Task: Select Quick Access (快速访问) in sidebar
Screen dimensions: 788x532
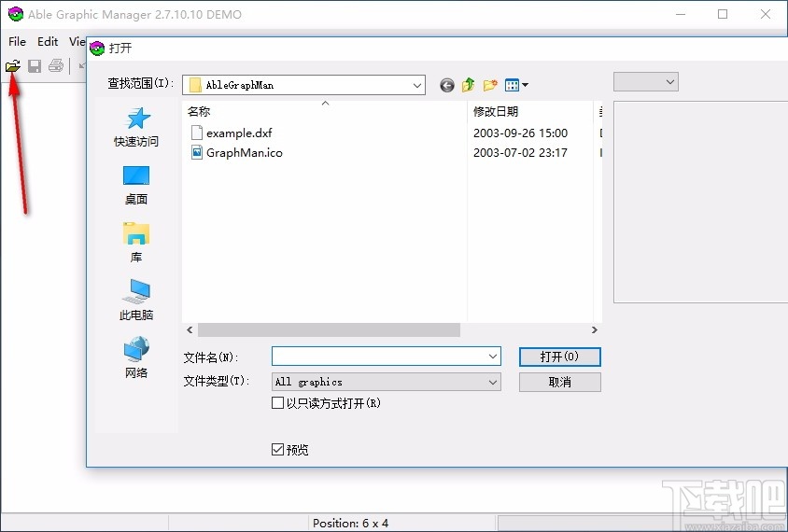Action: click(x=136, y=127)
